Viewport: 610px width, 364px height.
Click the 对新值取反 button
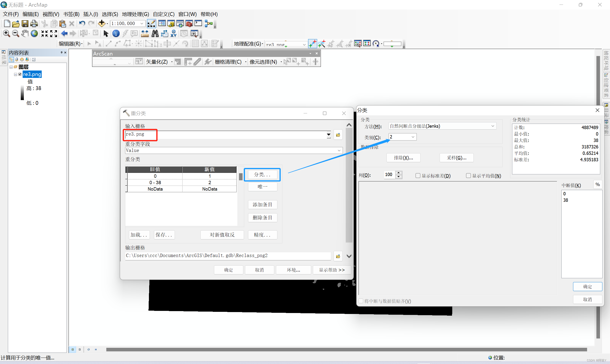pos(222,235)
